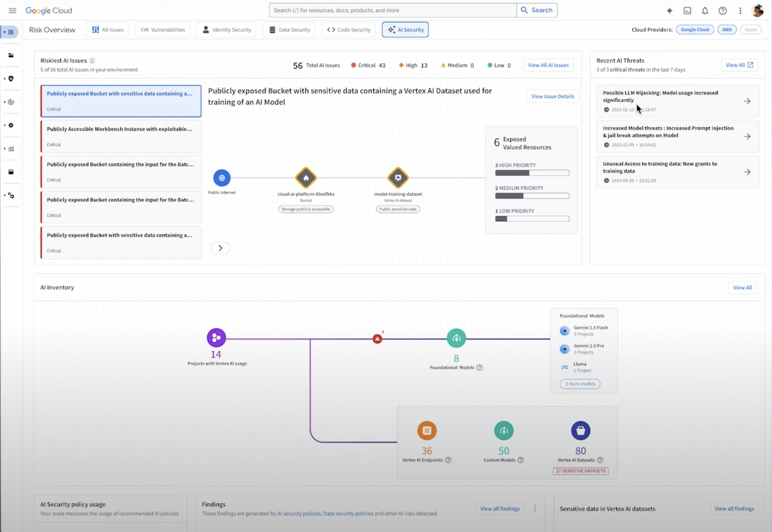This screenshot has width=772, height=532.
Task: Click the Gemini sparkle icon in header
Action: click(669, 11)
